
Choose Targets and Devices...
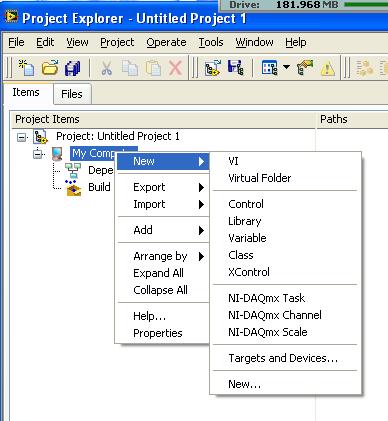pyautogui.click(x=286, y=358)
